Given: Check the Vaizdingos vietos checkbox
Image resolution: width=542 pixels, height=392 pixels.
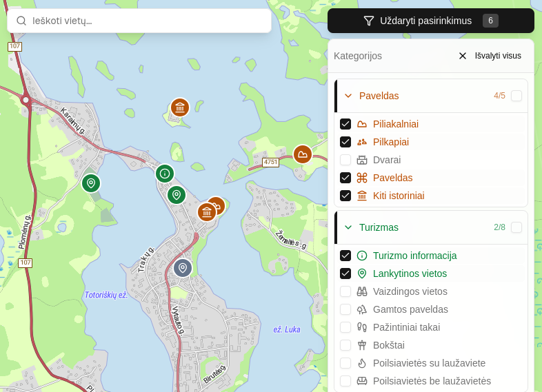Looking at the screenshot, I should coord(345,291).
